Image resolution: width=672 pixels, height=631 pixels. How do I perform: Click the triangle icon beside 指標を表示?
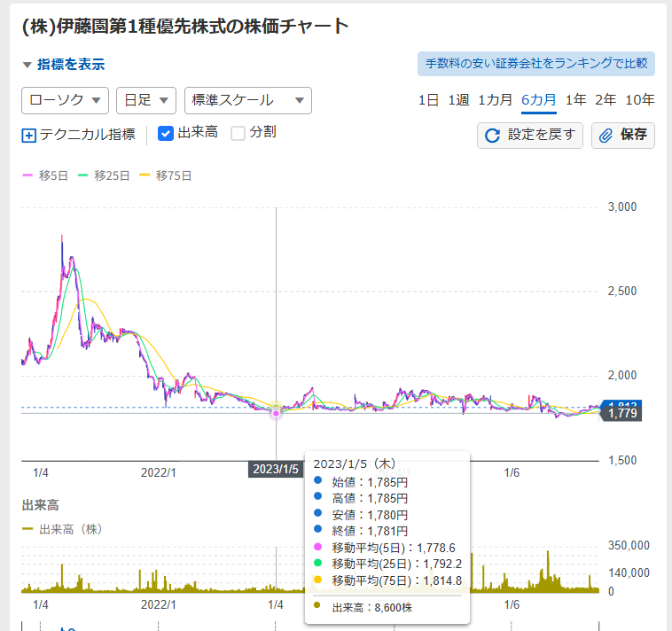click(x=27, y=65)
